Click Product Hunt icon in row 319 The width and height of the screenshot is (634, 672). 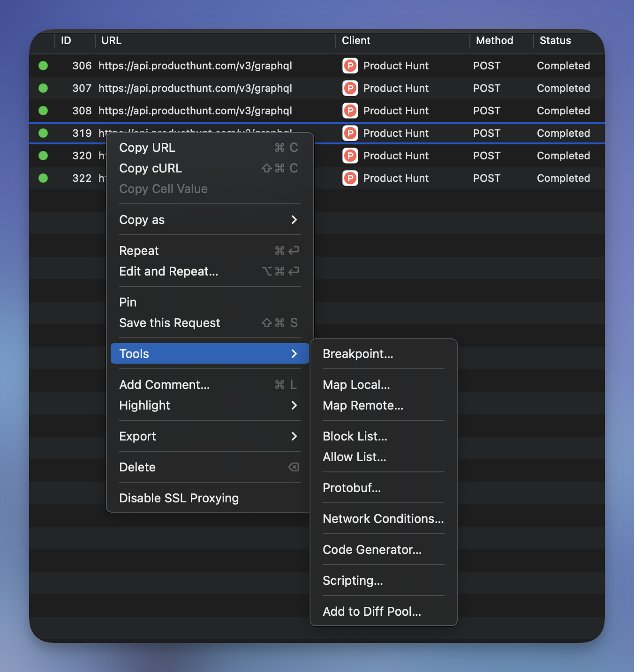[350, 133]
